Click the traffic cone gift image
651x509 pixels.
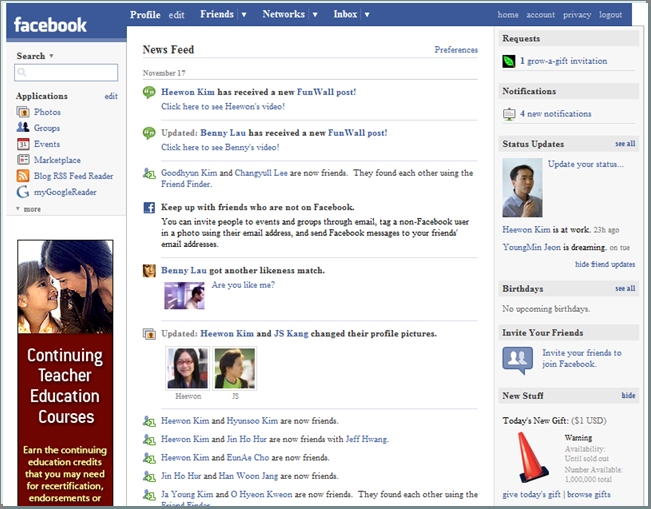(533, 457)
